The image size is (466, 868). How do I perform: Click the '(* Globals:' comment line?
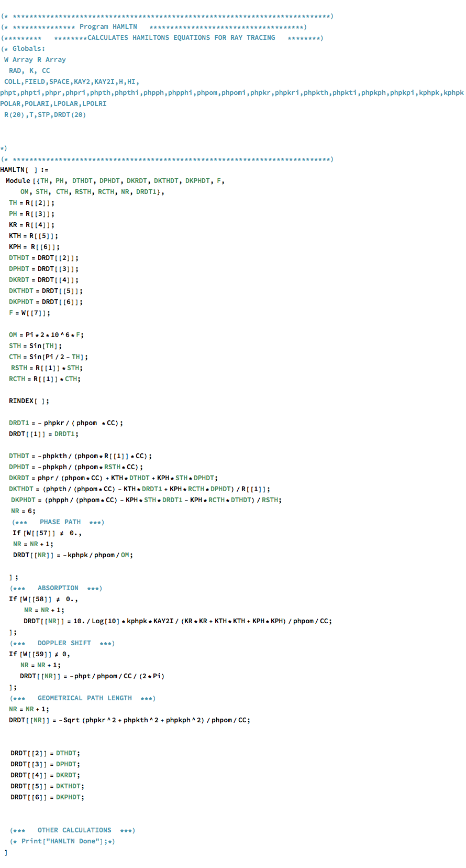click(x=23, y=49)
